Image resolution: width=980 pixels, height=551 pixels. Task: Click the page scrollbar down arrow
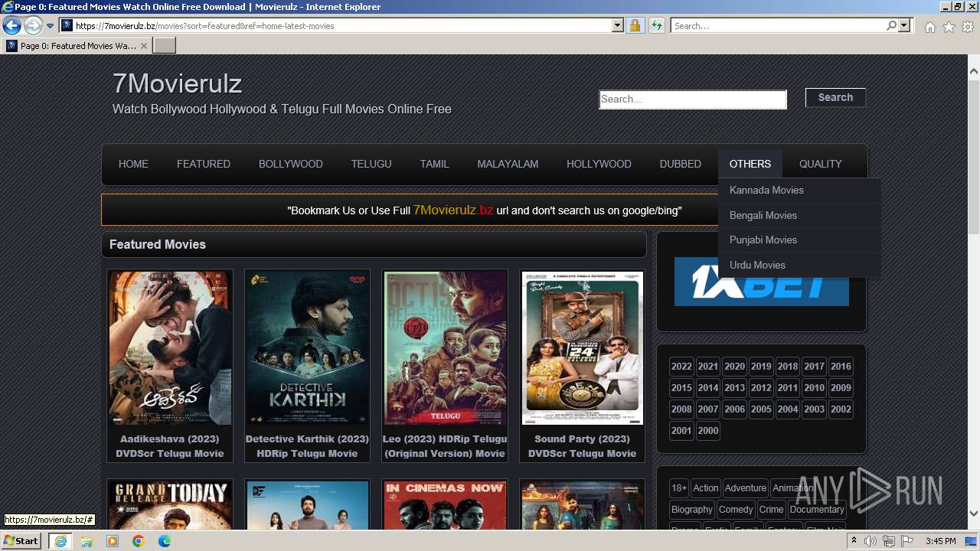pyautogui.click(x=974, y=514)
